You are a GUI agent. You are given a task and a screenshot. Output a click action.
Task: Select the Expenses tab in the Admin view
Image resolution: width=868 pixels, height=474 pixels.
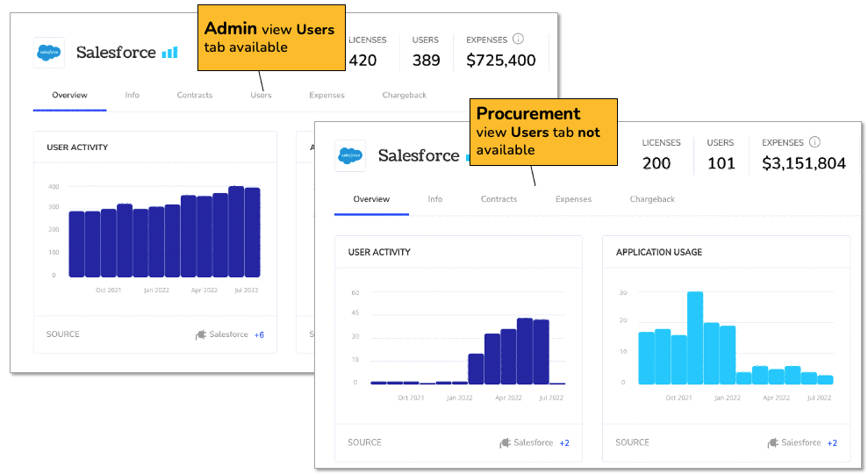click(326, 96)
